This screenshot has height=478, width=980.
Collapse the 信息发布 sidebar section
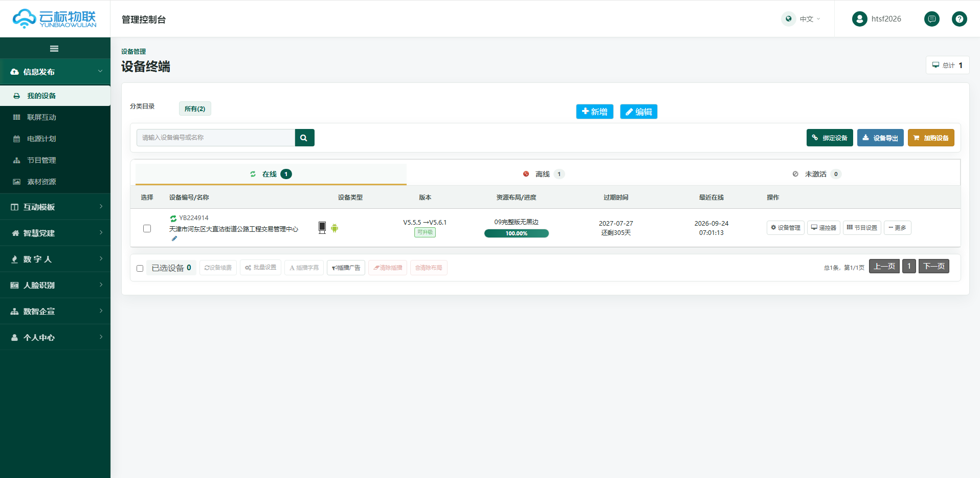point(55,72)
